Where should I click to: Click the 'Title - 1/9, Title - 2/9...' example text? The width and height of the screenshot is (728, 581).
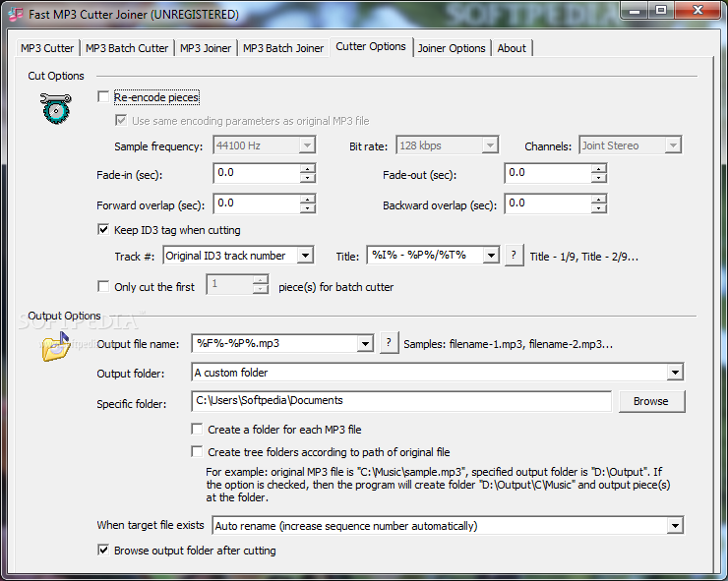pos(584,257)
